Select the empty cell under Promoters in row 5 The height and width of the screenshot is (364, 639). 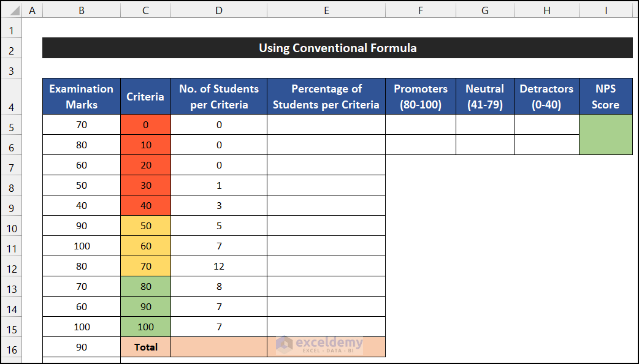pyautogui.click(x=421, y=125)
